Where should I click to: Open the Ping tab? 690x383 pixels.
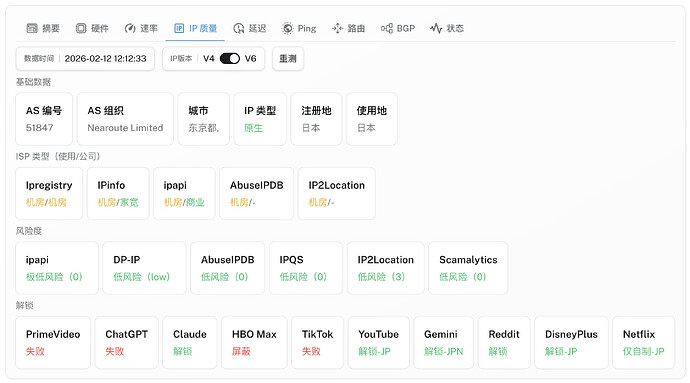point(299,29)
